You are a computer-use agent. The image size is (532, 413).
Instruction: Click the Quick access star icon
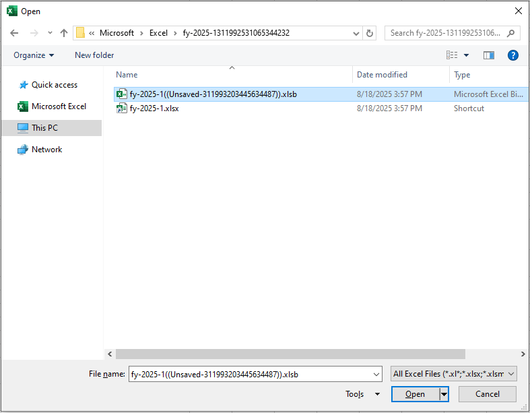(x=23, y=85)
